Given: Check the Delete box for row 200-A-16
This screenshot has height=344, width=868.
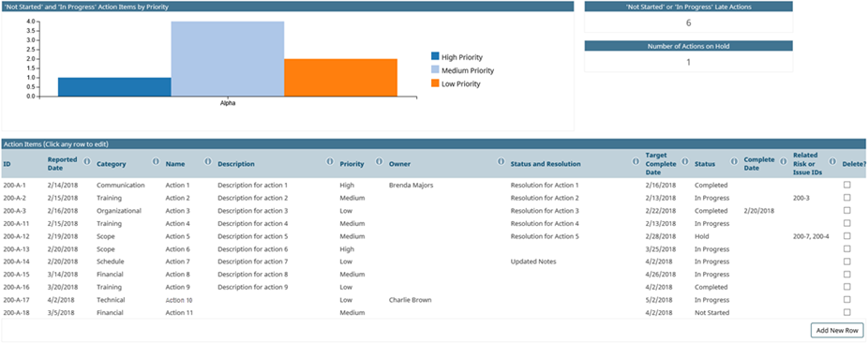Looking at the screenshot, I should tap(847, 287).
